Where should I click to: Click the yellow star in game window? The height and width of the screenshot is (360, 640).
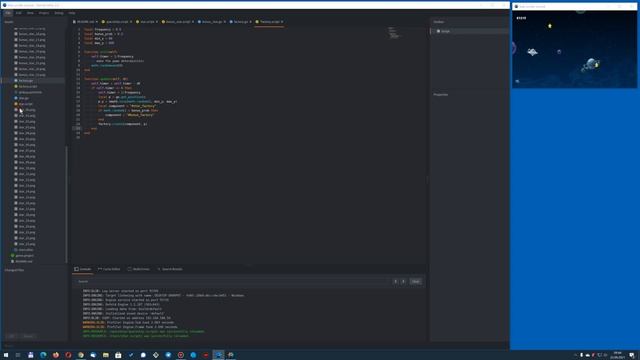550,26
